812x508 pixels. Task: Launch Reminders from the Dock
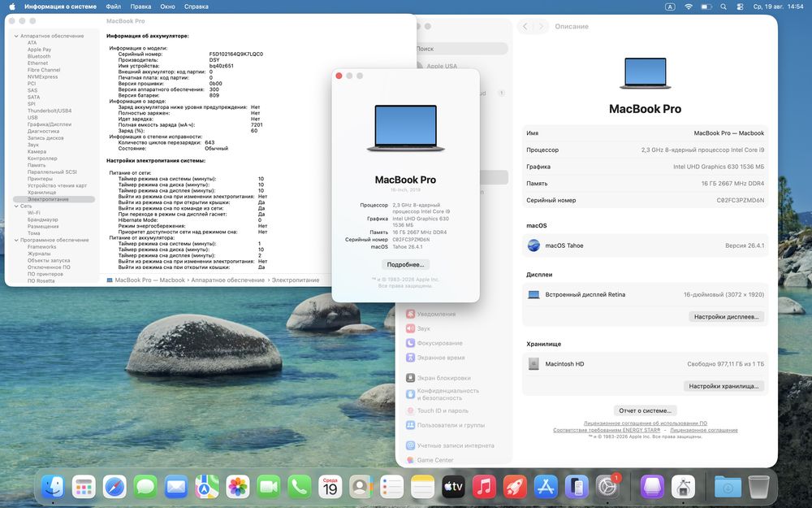click(x=391, y=487)
